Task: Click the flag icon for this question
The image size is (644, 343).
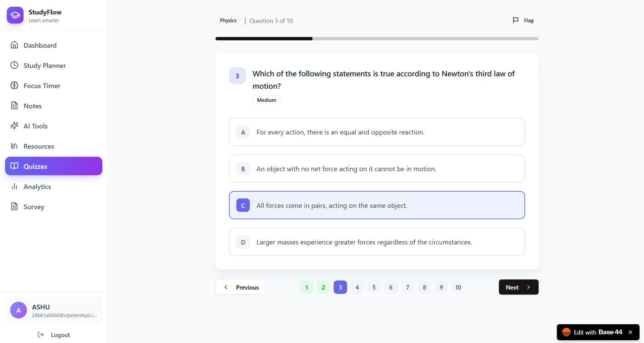Action: [515, 20]
